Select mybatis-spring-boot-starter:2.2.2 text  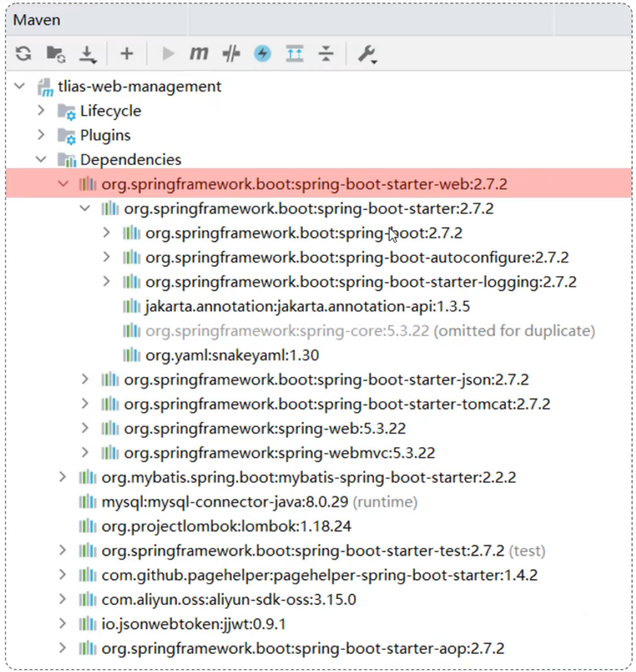coord(308,477)
